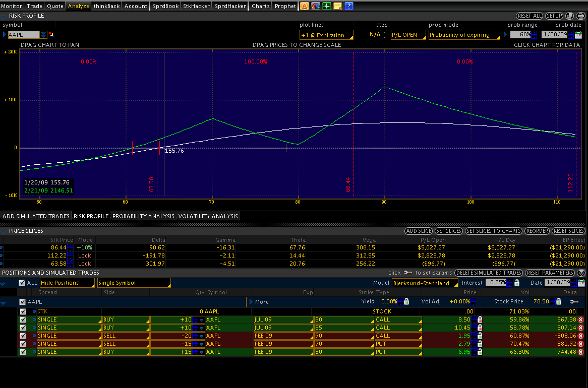The height and width of the screenshot is (388, 588).
Task: Open the Probability Analysis tab
Action: tap(143, 216)
